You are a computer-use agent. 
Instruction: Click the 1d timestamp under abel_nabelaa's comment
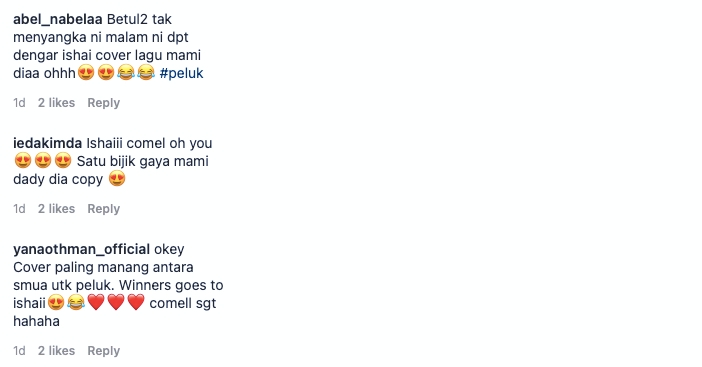[x=19, y=102]
